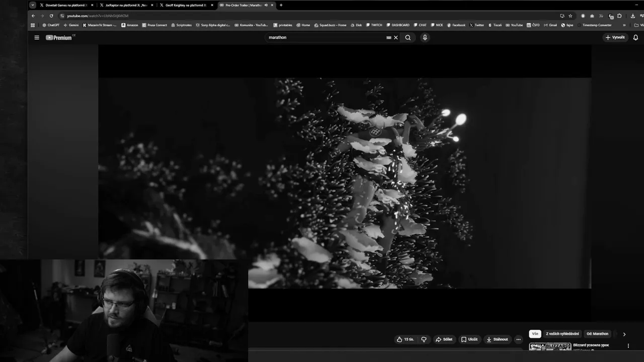Open TWITCH bookmark
This screenshot has height=362, width=644.
tap(374, 25)
